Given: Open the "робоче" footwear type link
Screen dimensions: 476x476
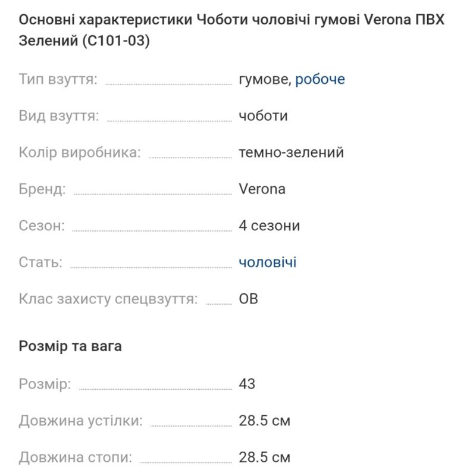Looking at the screenshot, I should tap(320, 79).
